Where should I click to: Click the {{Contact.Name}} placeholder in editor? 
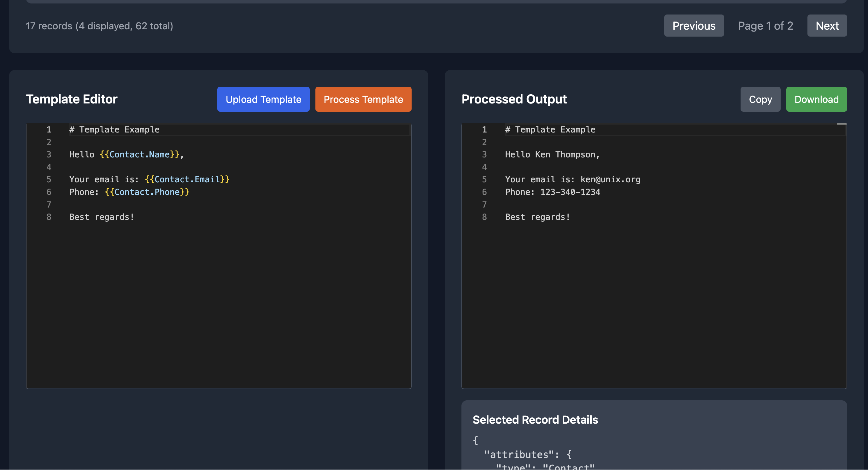(x=139, y=155)
